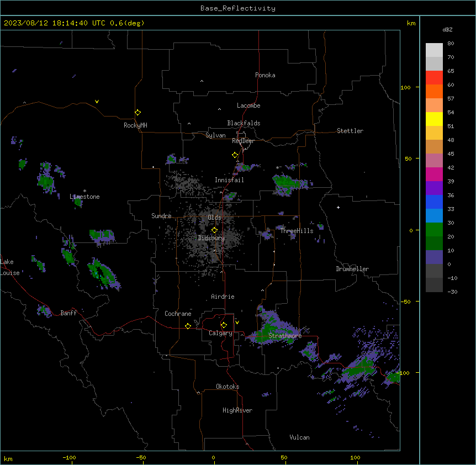Select the RedDeer city label
This screenshot has height=465, width=476.
click(243, 141)
